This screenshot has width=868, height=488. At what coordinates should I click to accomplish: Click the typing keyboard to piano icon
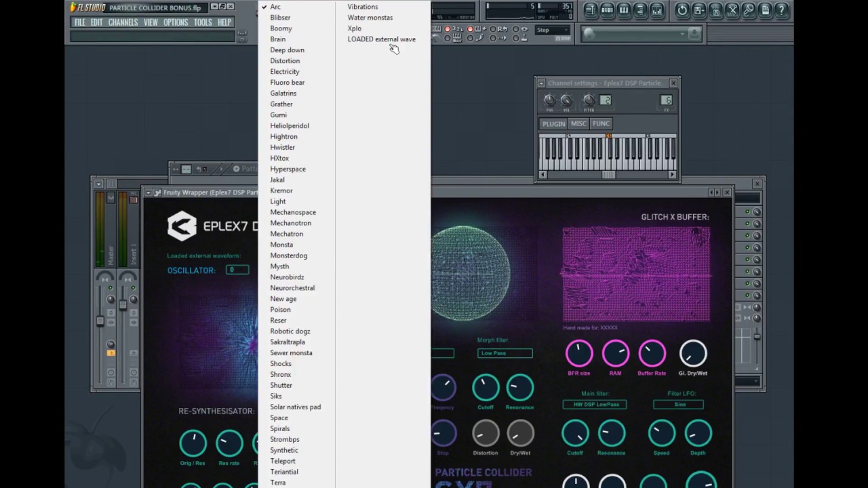(x=437, y=28)
